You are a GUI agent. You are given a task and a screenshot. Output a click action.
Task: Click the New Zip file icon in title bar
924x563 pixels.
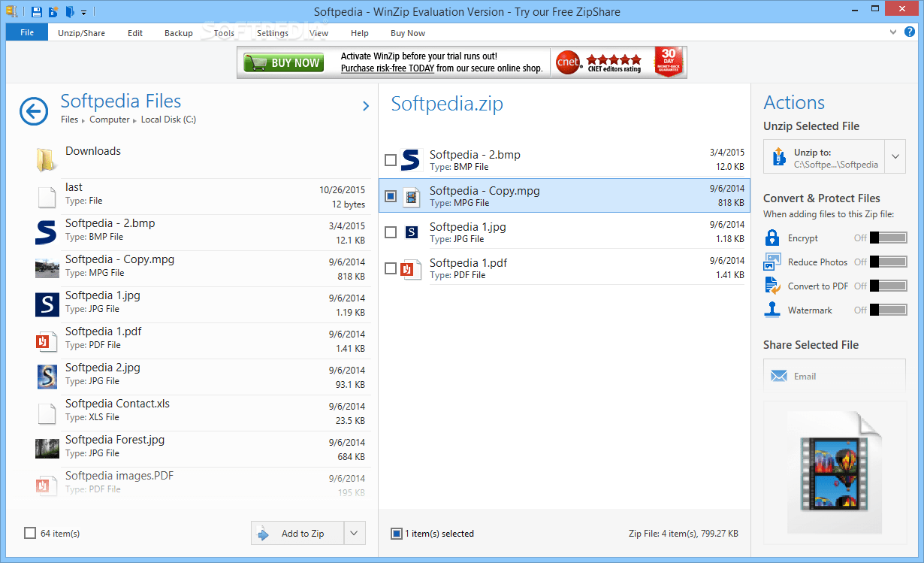pos(53,11)
